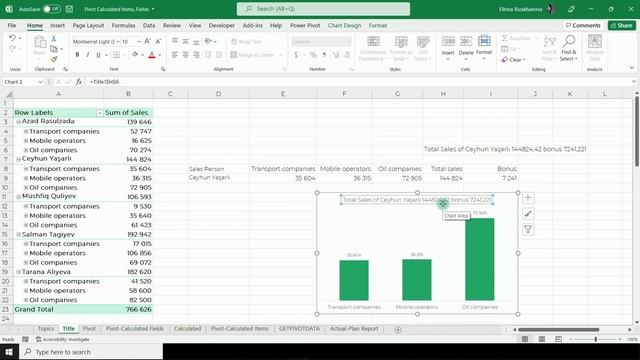Click the Format cells icon

(484, 42)
